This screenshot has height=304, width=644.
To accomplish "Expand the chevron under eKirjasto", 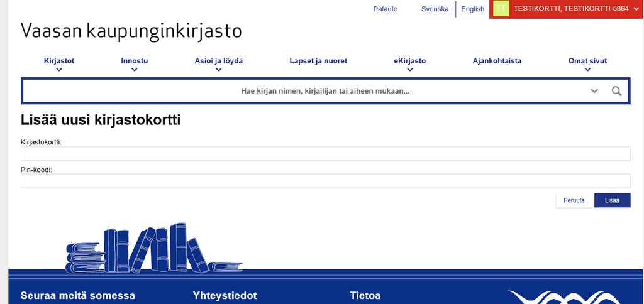I will click(x=410, y=69).
